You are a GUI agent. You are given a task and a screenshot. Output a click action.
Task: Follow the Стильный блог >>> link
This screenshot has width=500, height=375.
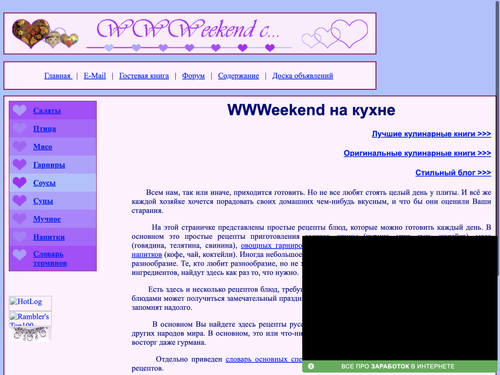click(x=453, y=173)
